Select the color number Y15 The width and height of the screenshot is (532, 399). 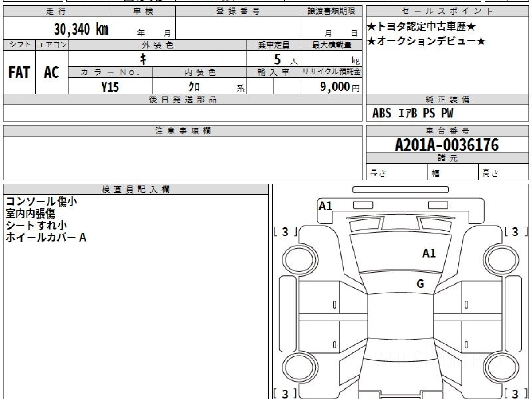(x=110, y=87)
